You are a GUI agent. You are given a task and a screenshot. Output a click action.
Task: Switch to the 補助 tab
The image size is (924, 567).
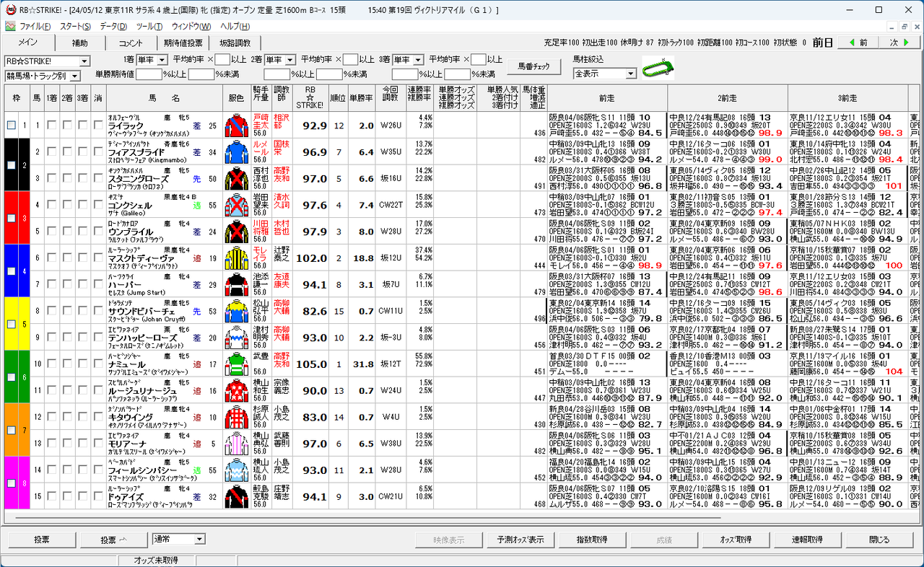79,43
